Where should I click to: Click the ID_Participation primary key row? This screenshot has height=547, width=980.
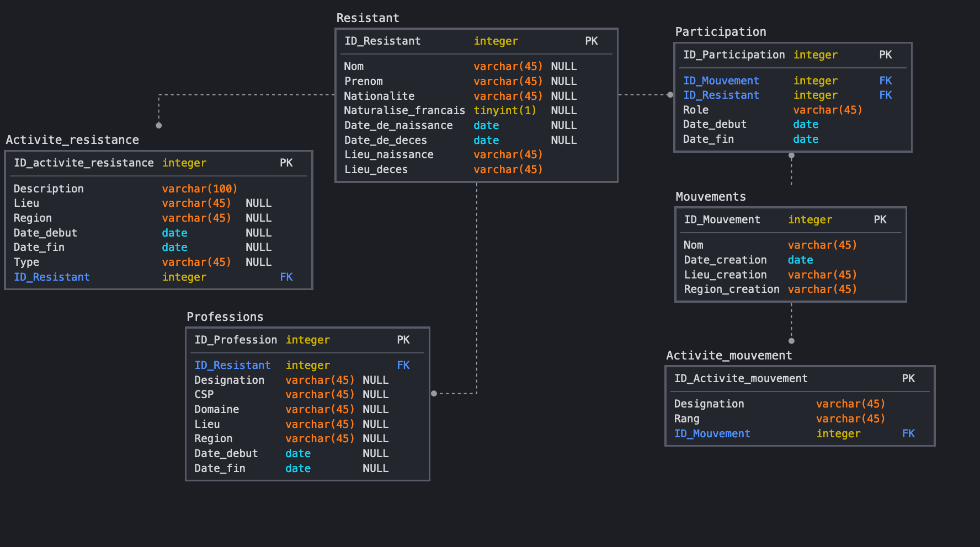point(793,55)
